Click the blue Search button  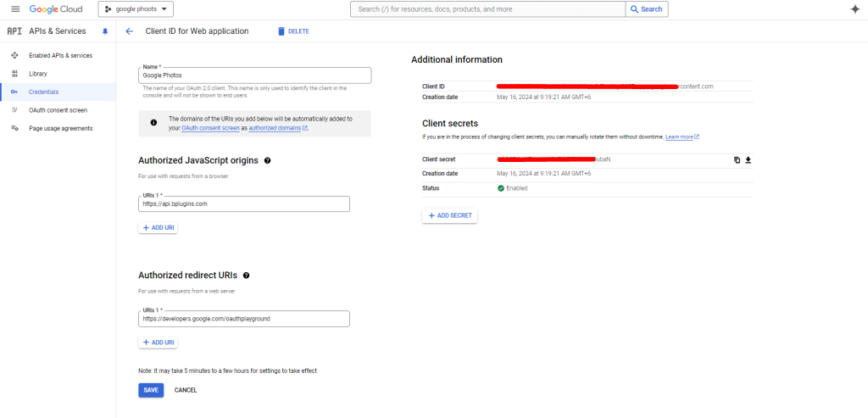(x=647, y=9)
